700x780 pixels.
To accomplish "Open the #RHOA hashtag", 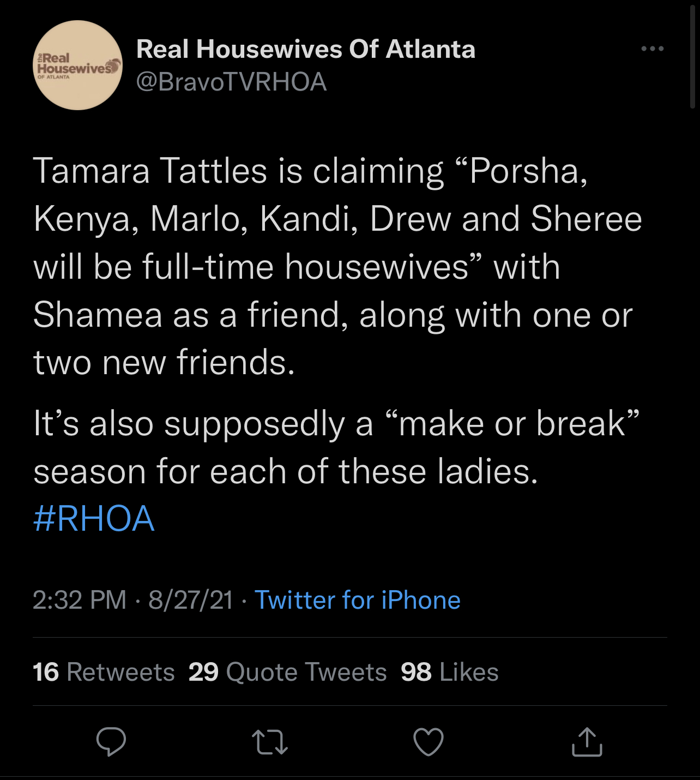I will point(94,518).
